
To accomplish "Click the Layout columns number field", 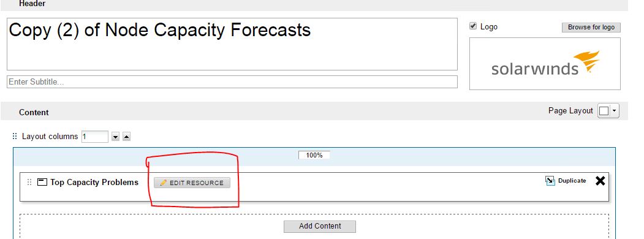I will point(95,136).
